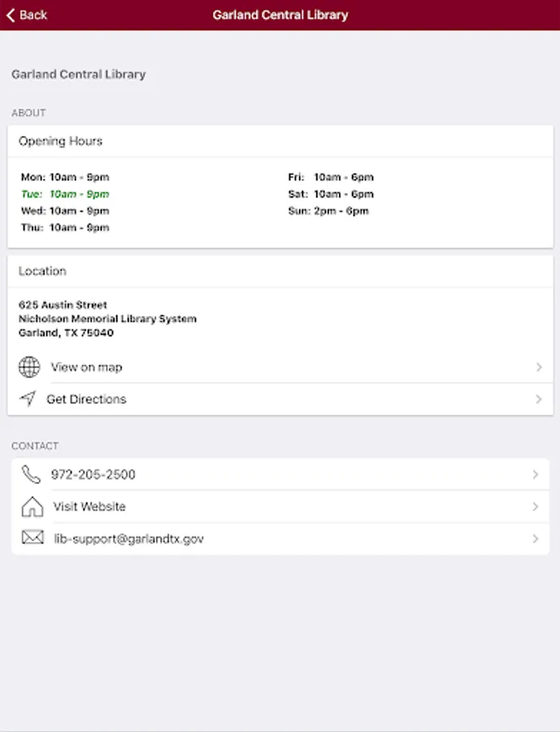Tap the 625 Austin Street address text
This screenshot has height=732, width=560.
coord(63,305)
